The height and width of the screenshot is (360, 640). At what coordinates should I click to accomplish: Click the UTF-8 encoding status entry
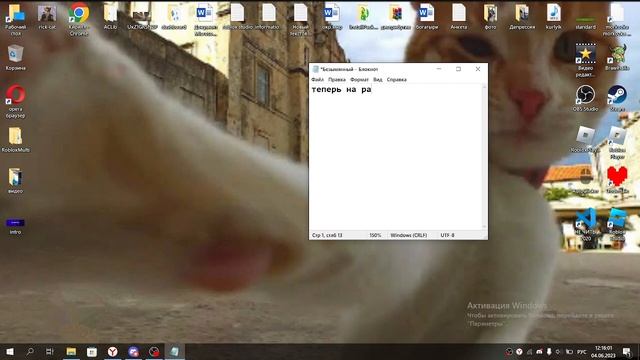coord(447,235)
